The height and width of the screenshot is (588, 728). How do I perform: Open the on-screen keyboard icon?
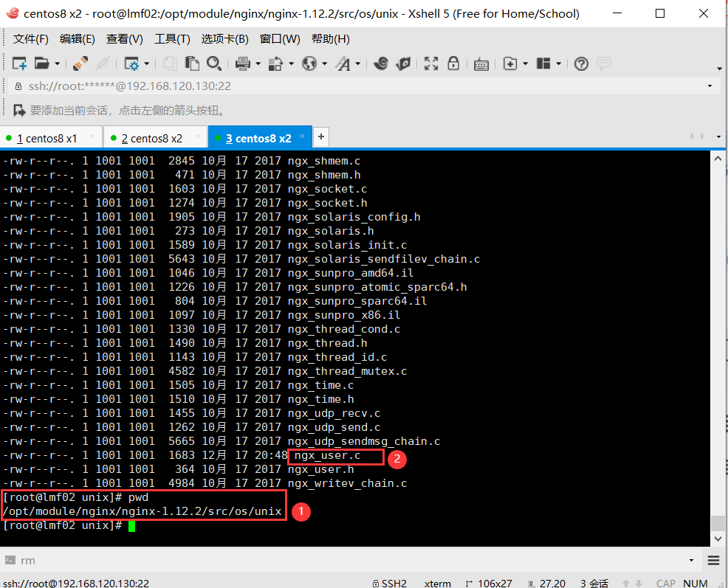pos(481,63)
